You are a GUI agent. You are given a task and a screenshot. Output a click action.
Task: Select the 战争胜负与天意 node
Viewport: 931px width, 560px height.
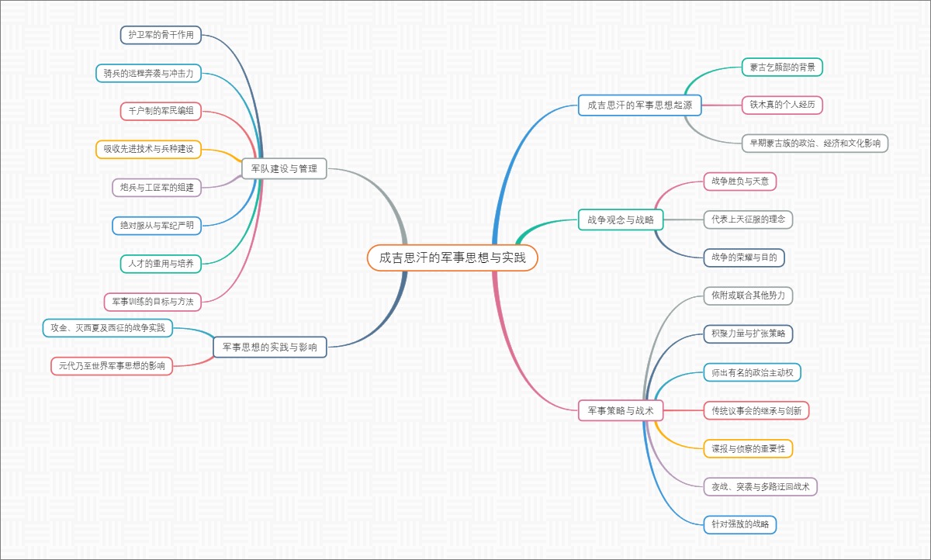pos(739,181)
